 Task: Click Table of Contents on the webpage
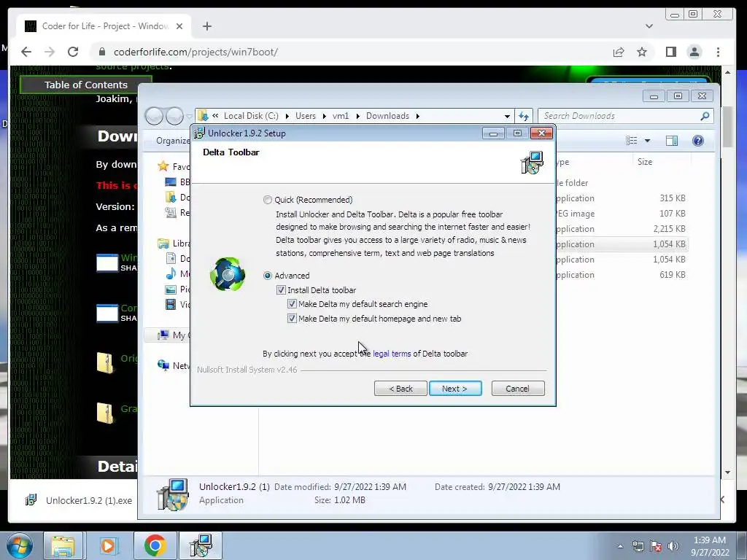click(86, 85)
